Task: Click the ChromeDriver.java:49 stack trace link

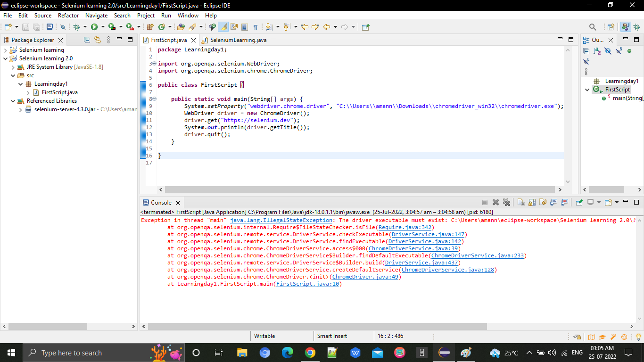Action: click(365, 277)
